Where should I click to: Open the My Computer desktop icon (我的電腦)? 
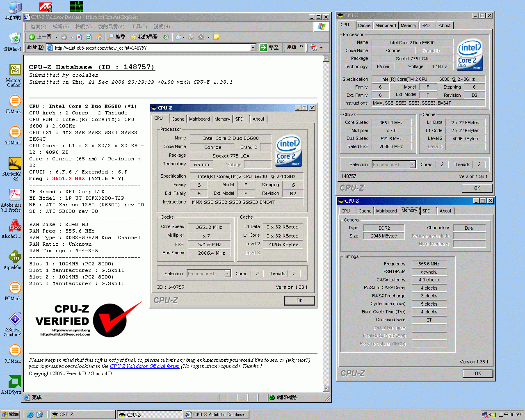(x=14, y=11)
